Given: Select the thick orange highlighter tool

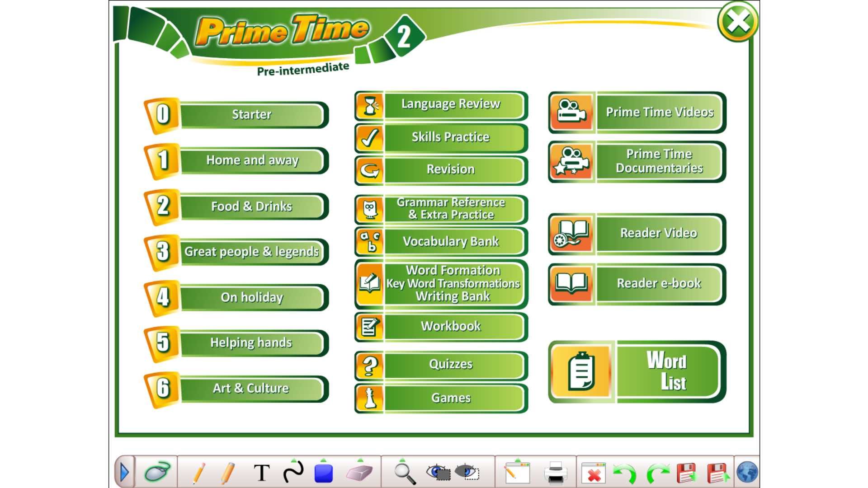Looking at the screenshot, I should pyautogui.click(x=228, y=473).
